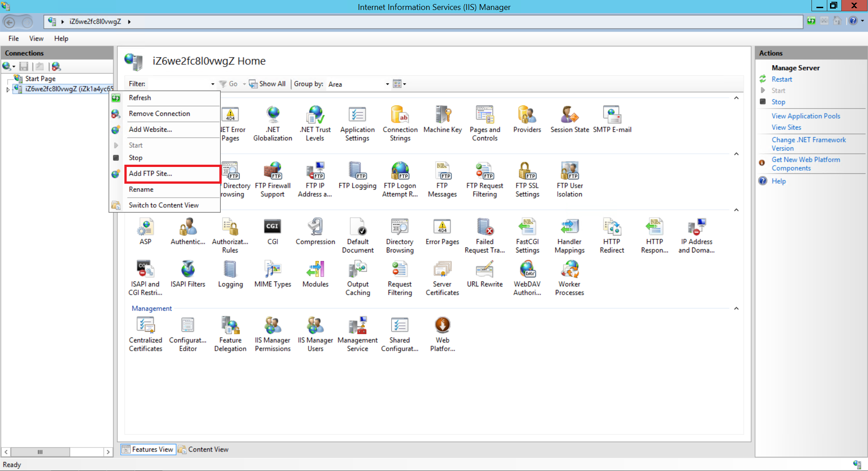Switch to Content View tab

pyautogui.click(x=203, y=449)
